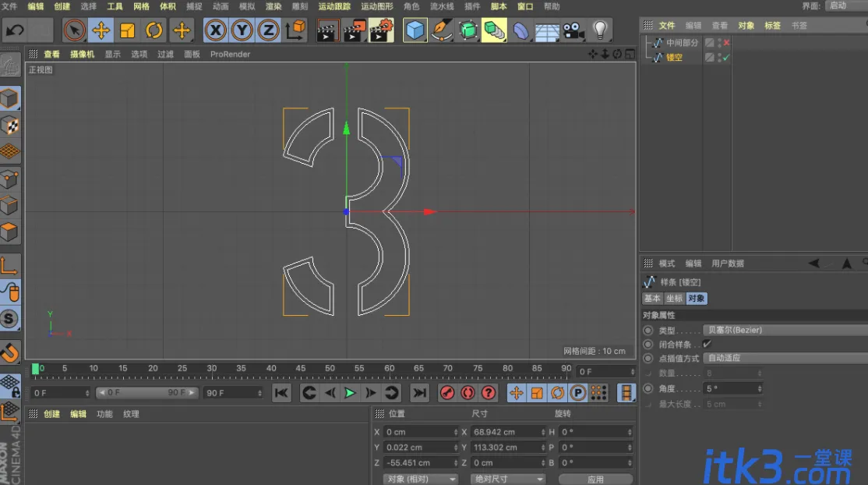This screenshot has width=868, height=485.
Task: Switch to the 坐标 attribute tab
Action: (674, 298)
